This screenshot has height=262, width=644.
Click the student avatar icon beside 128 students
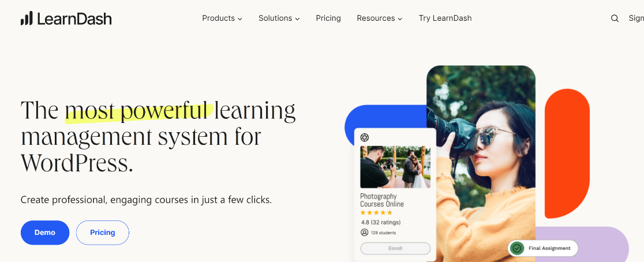click(364, 233)
